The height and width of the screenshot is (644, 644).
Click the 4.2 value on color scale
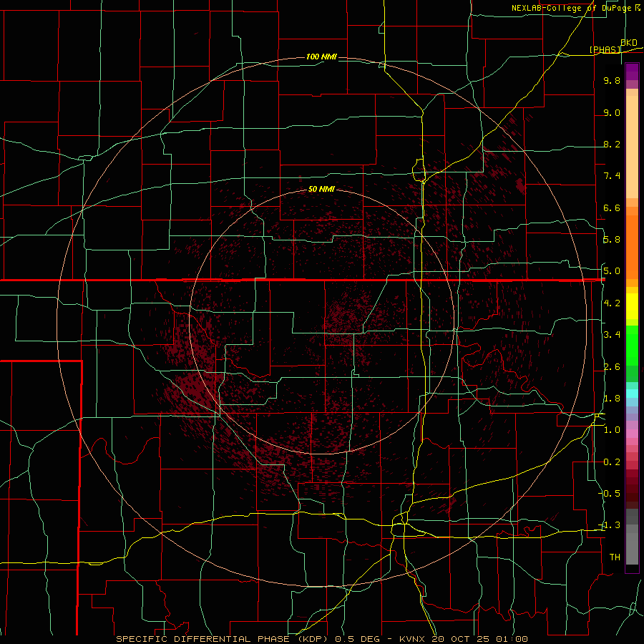point(612,303)
